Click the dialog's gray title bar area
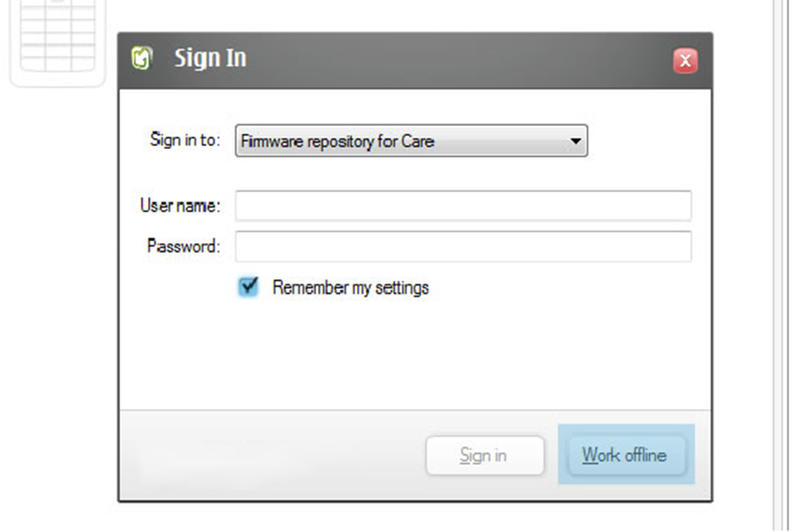Image resolution: width=793 pixels, height=532 pixels. coord(456,60)
